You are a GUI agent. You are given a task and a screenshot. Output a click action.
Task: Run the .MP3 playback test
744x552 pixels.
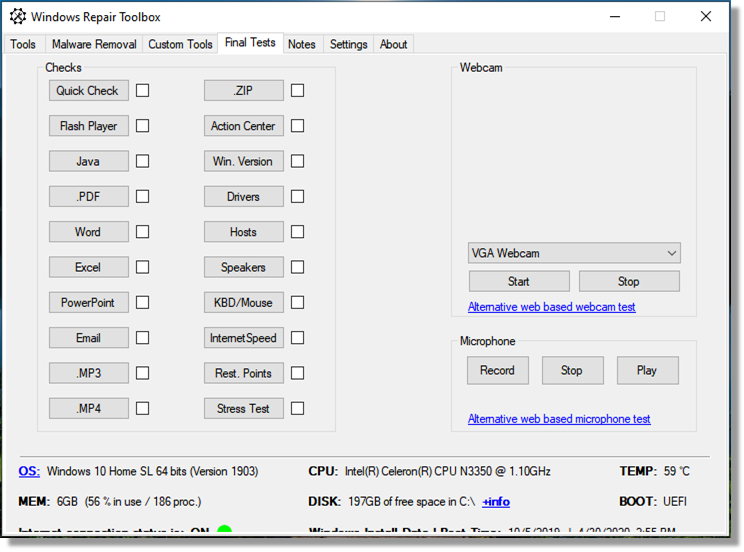(89, 373)
